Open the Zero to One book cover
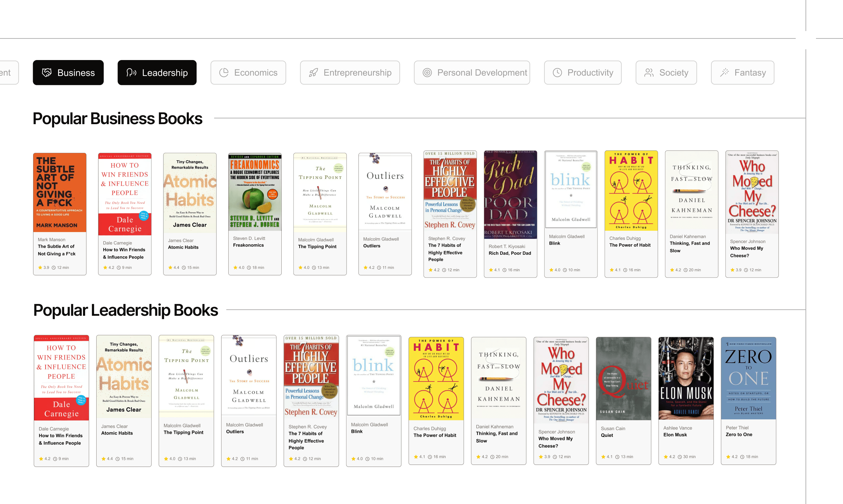843x504 pixels. click(x=748, y=378)
